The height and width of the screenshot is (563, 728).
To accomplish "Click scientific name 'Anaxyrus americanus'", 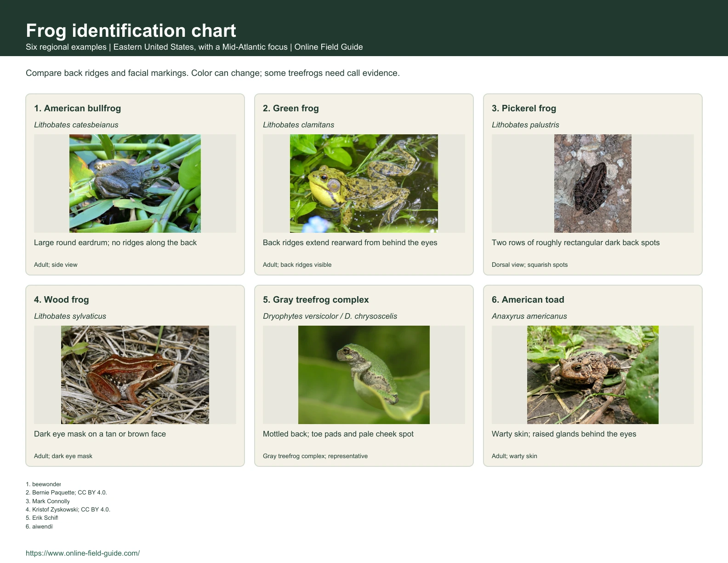I will [x=529, y=316].
